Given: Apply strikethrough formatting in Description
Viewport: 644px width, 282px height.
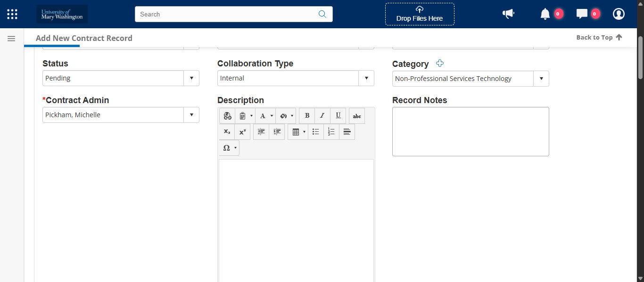Looking at the screenshot, I should 357,115.
